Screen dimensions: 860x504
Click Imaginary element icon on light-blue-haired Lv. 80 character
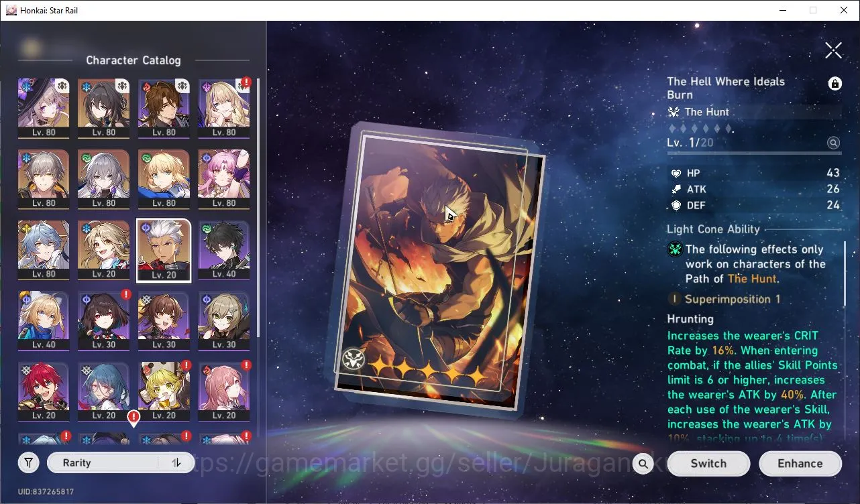coord(25,229)
